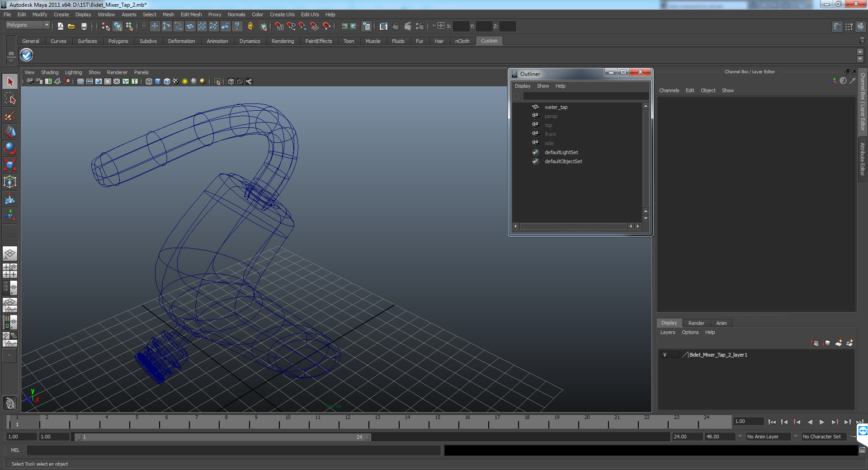The image size is (868, 470).
Task: Toggle film gate in panel toolbar
Action: 90,81
